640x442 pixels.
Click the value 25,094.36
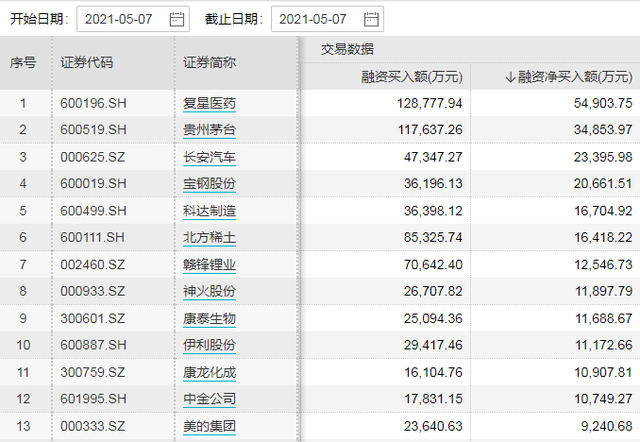coord(433,318)
